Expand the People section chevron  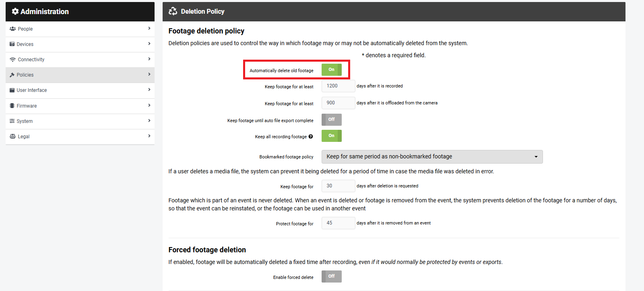(x=149, y=28)
